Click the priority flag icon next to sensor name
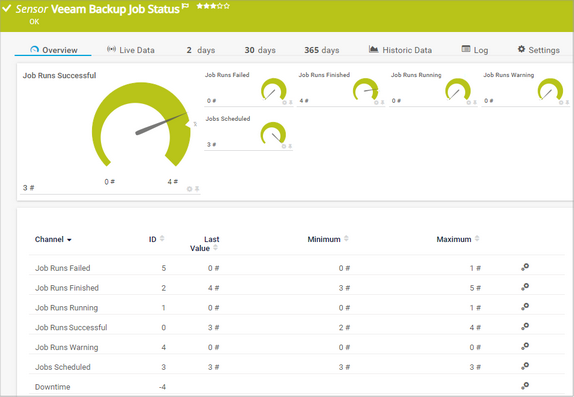574x397 pixels. [x=186, y=6]
